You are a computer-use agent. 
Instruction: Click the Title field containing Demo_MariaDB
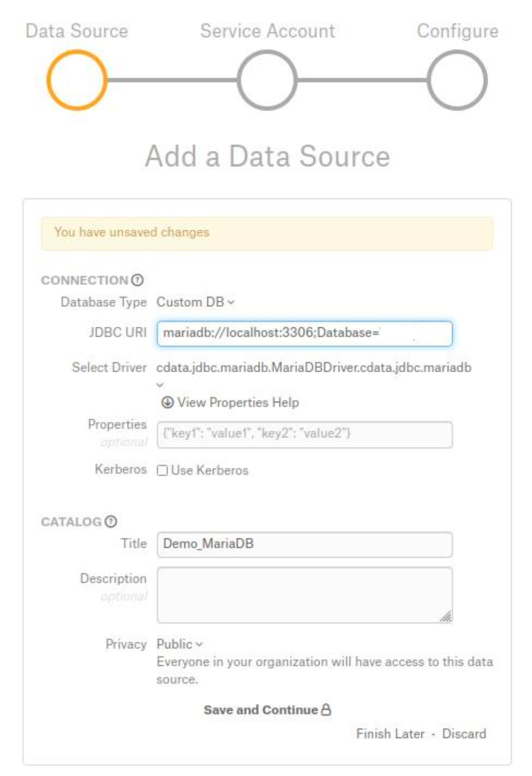(x=305, y=545)
